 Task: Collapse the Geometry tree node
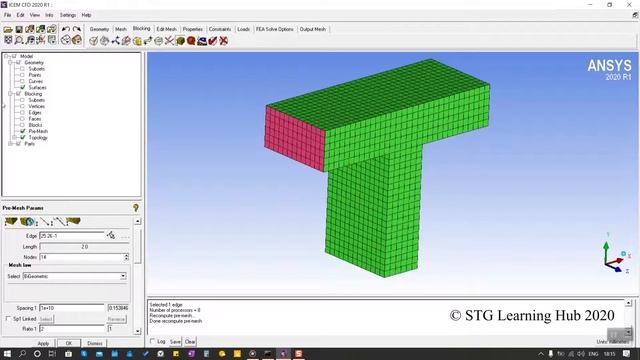point(10,62)
